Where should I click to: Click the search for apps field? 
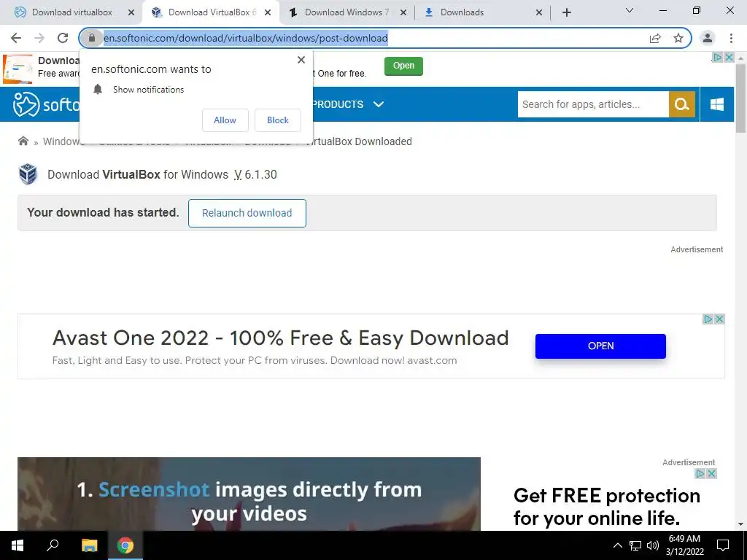(593, 104)
